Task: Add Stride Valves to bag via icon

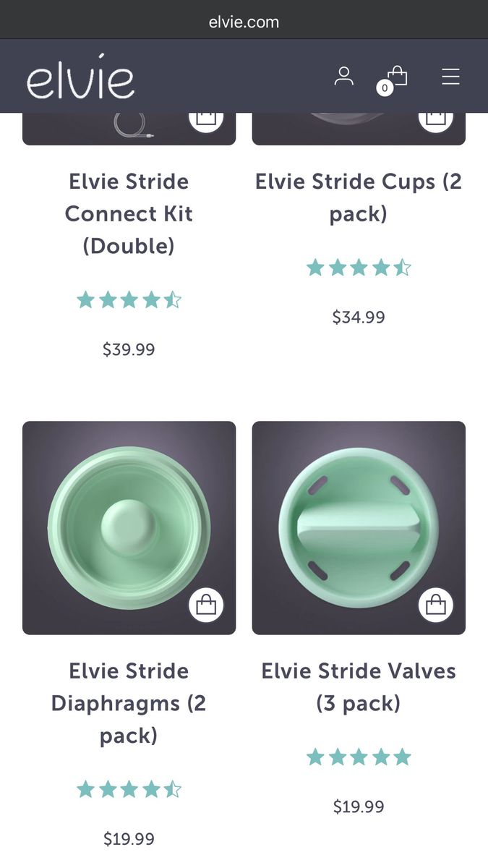Action: [436, 605]
